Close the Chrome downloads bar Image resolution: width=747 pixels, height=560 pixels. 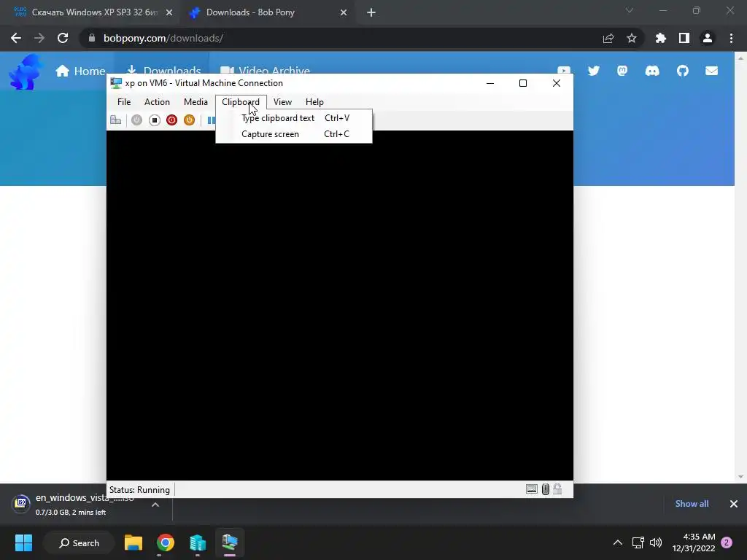[734, 504]
